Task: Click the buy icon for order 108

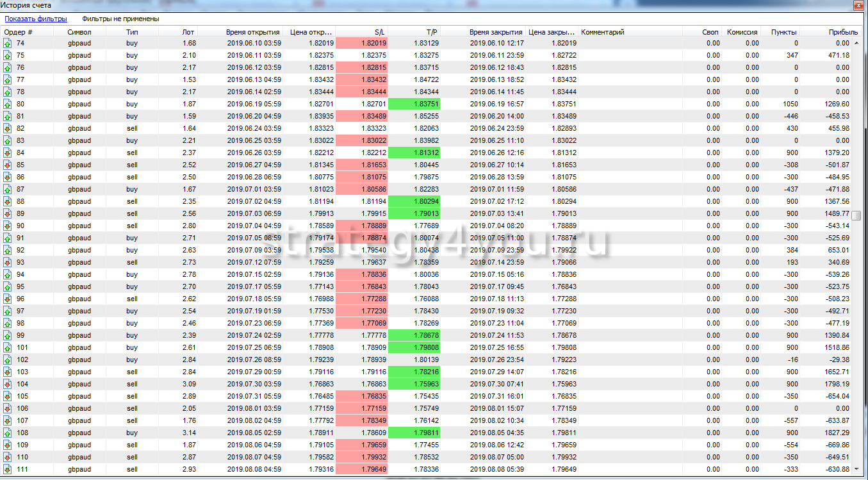Action: (8, 433)
